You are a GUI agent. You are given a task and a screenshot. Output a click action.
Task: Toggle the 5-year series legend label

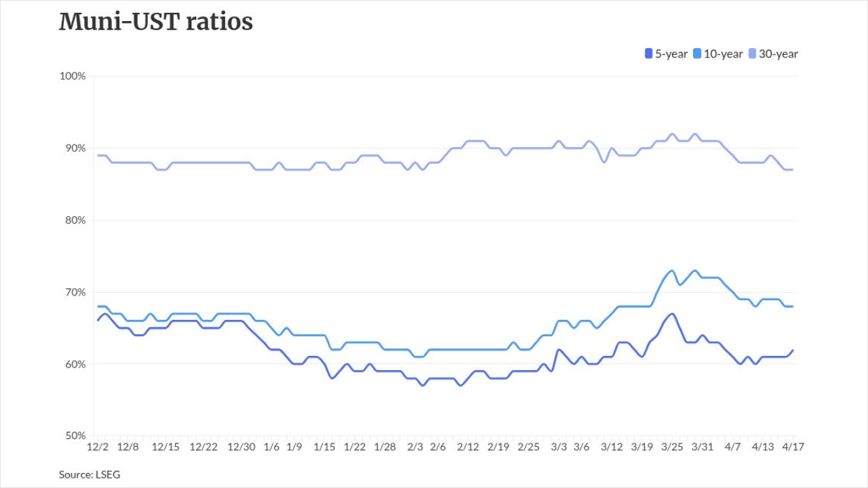coord(671,54)
